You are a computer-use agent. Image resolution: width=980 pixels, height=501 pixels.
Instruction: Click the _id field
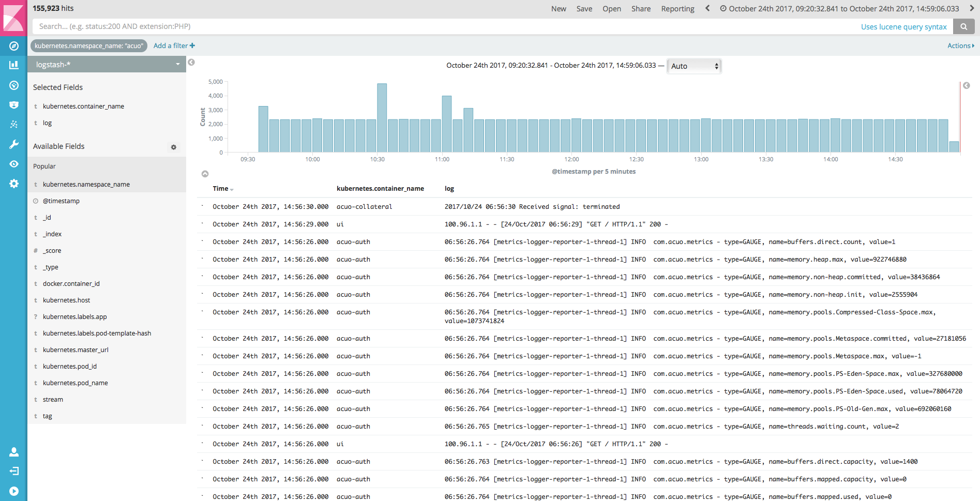pyautogui.click(x=47, y=218)
